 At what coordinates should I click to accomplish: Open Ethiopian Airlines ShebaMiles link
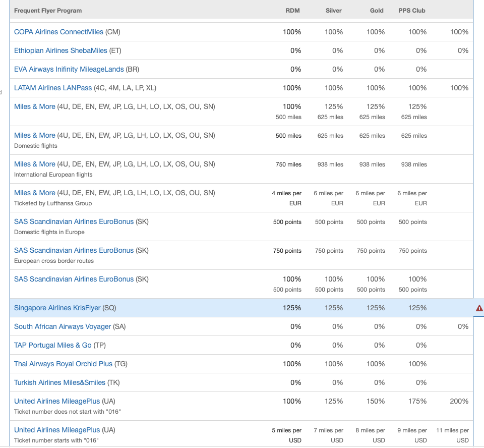[60, 50]
